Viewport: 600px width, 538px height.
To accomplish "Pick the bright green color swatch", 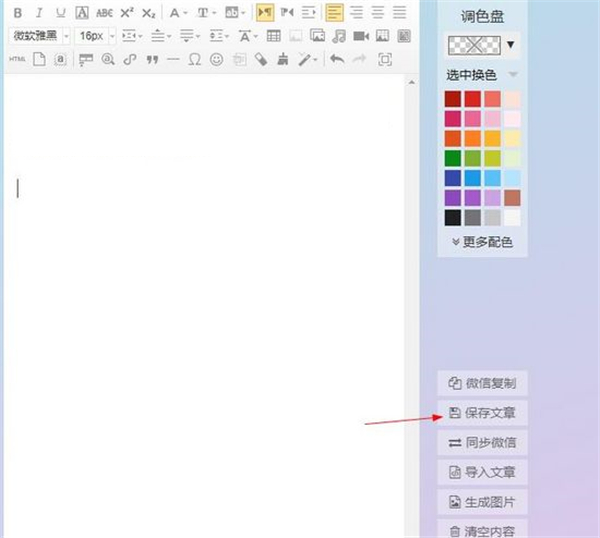I will coord(472,158).
